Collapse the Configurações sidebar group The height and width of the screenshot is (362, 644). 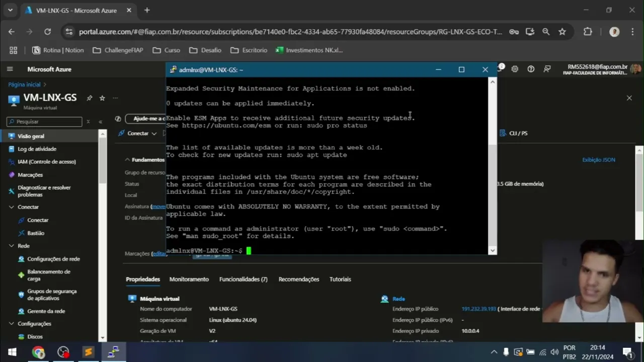coord(12,324)
